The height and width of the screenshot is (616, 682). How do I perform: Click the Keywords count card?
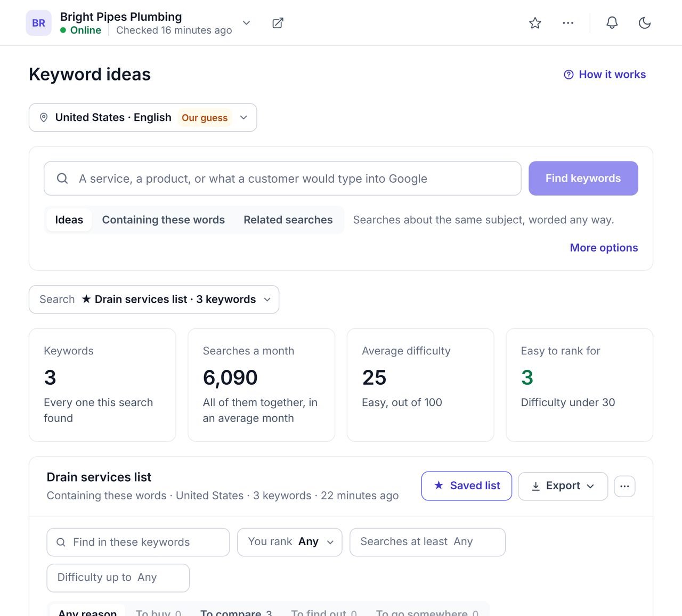point(102,385)
